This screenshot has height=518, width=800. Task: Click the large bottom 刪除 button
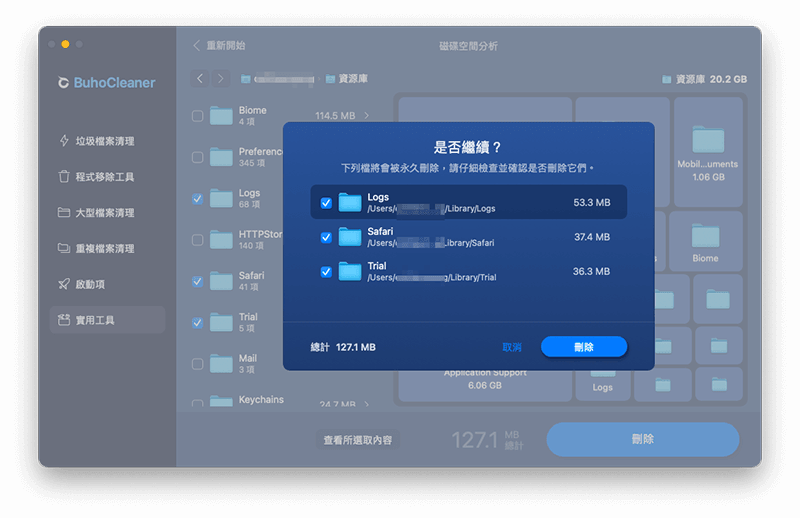tap(643, 439)
